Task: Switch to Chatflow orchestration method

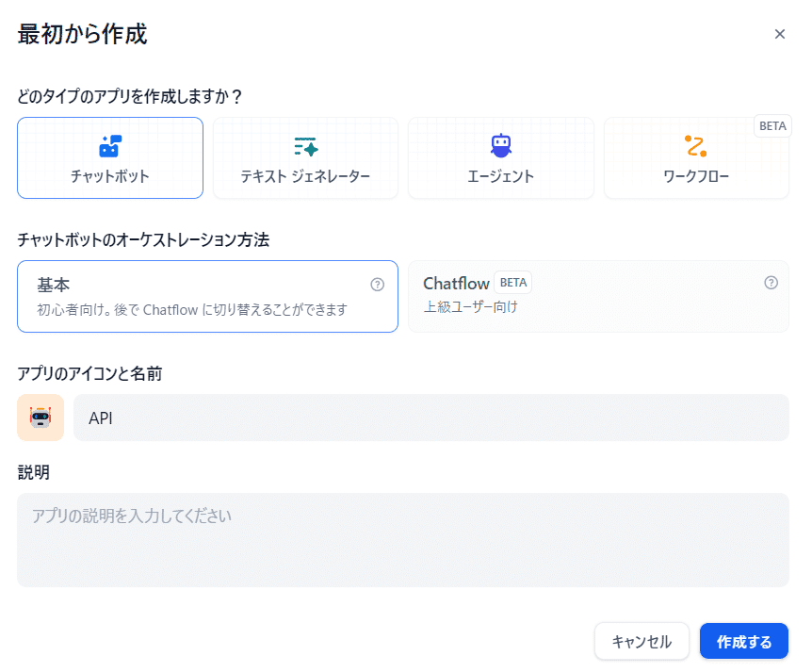Action: (598, 296)
